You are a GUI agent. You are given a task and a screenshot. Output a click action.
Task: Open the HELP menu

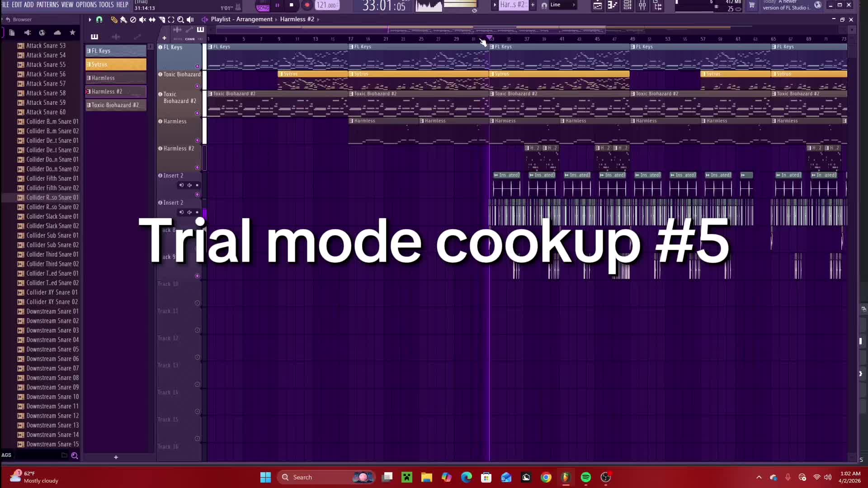tap(122, 5)
